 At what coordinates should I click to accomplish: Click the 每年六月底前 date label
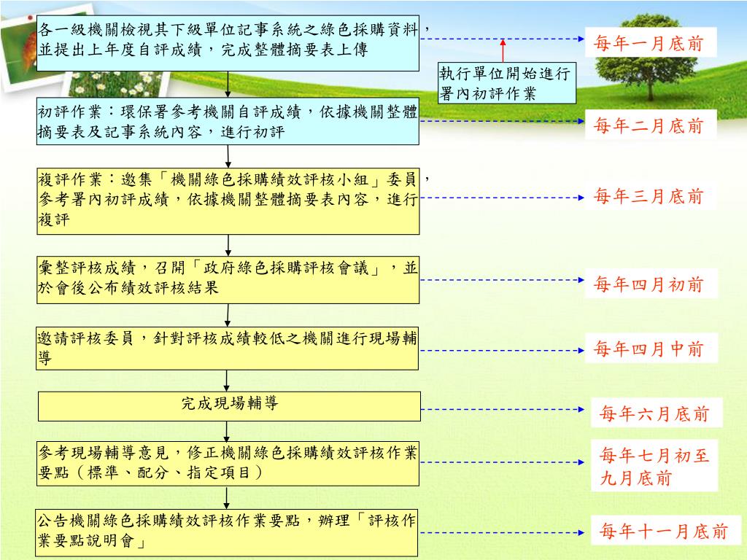click(654, 414)
